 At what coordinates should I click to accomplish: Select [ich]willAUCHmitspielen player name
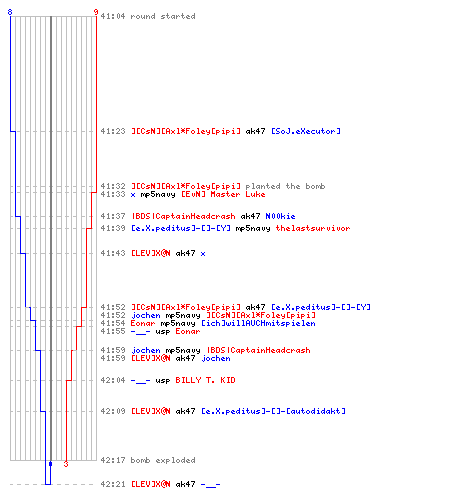tap(258, 323)
